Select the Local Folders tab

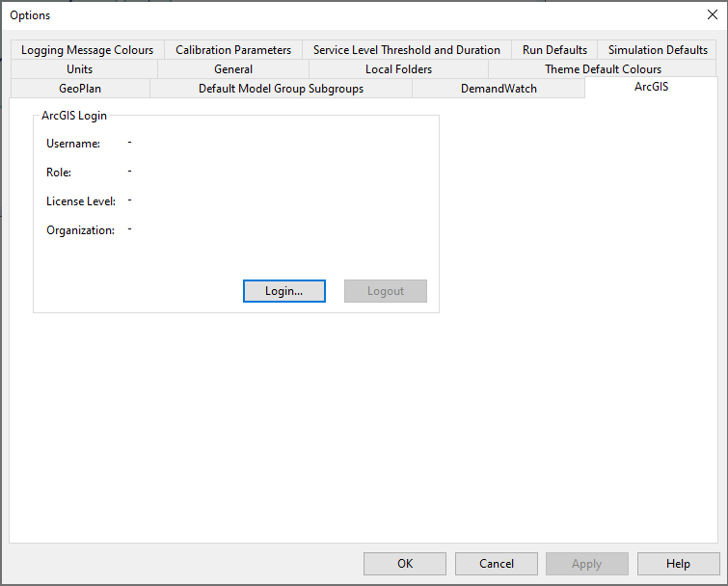pos(398,69)
